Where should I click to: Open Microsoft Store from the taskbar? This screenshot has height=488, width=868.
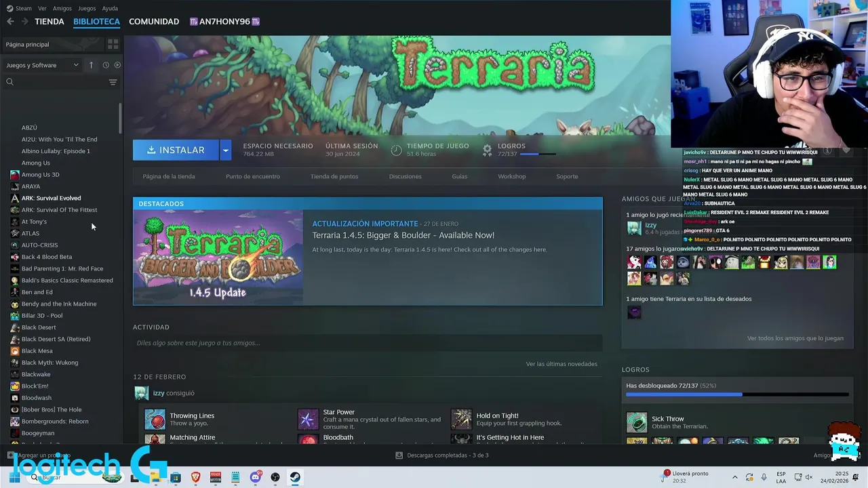176,477
